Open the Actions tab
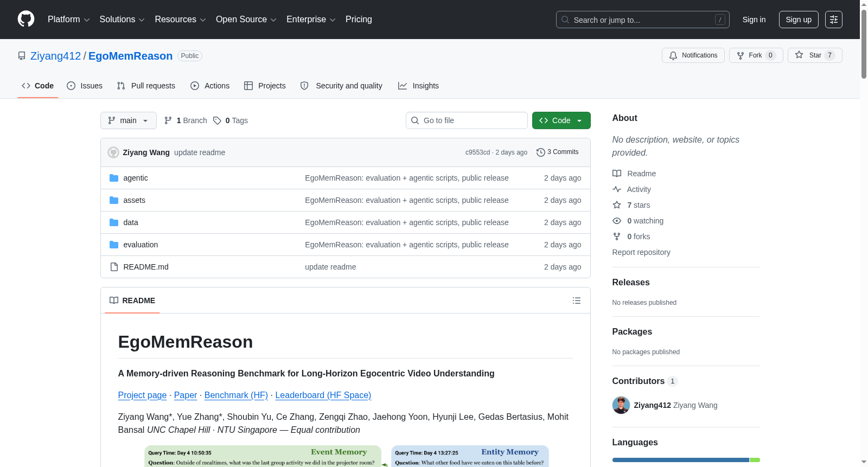Viewport: 868px width, 467px height. [210, 86]
